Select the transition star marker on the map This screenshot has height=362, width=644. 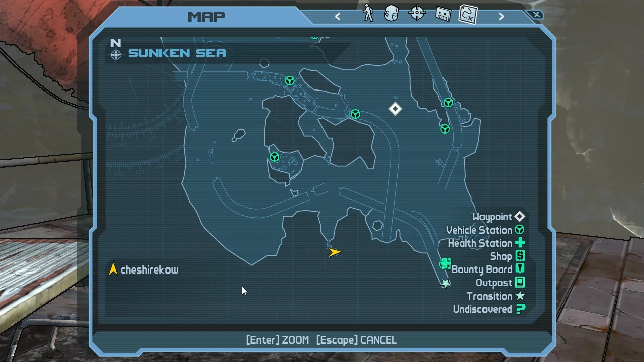pos(445,284)
